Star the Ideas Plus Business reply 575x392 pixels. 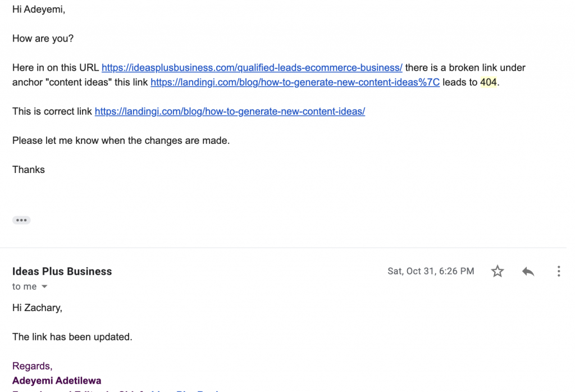[498, 271]
